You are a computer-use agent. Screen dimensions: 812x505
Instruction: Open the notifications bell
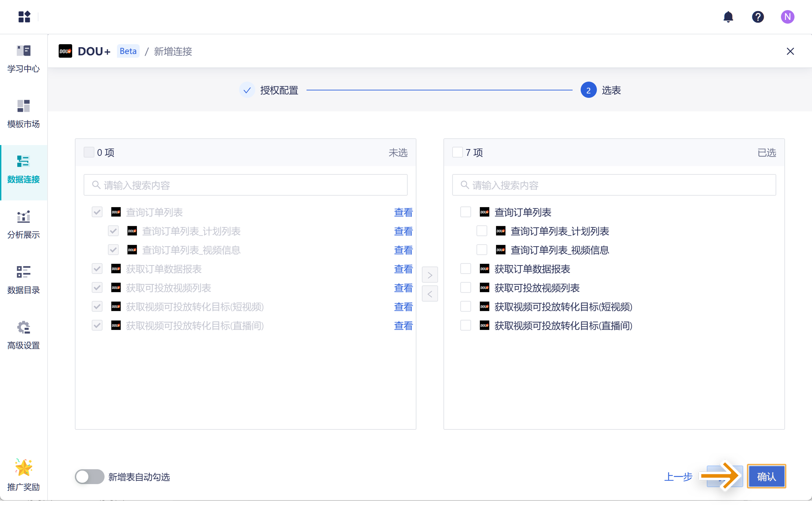728,17
